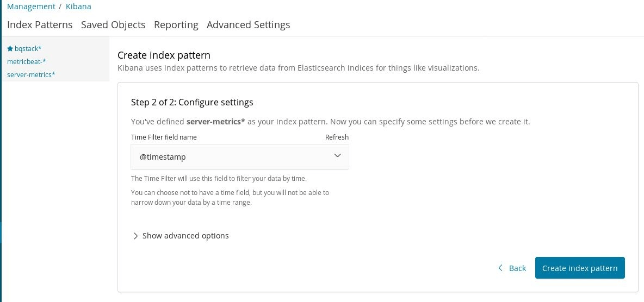Screen dimensions: 644x302
Task: Go to the Reporting tab
Action: tap(176, 24)
